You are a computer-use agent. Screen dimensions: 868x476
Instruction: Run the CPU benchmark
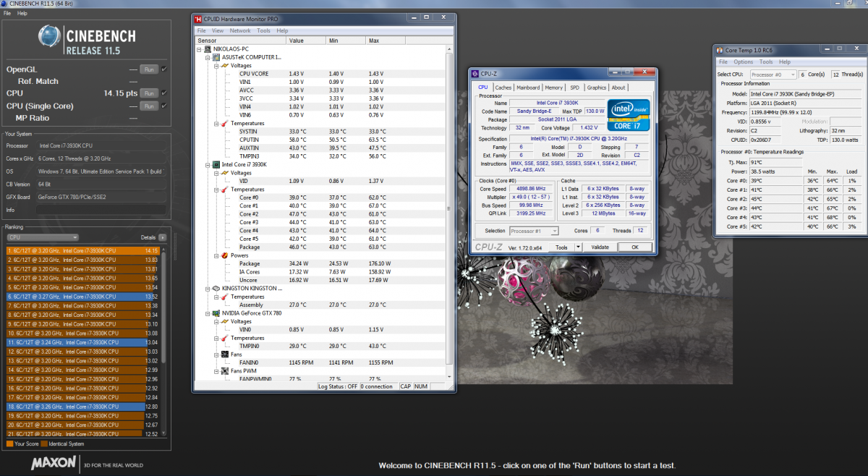[149, 93]
